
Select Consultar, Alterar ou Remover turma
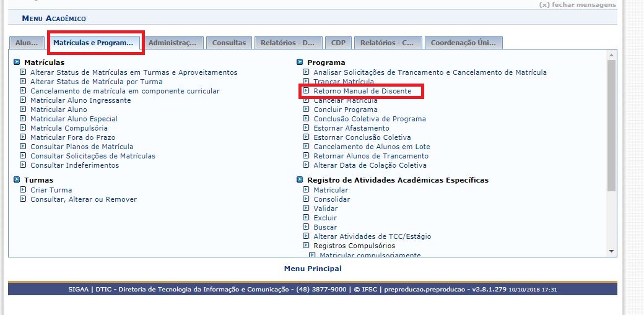point(84,199)
